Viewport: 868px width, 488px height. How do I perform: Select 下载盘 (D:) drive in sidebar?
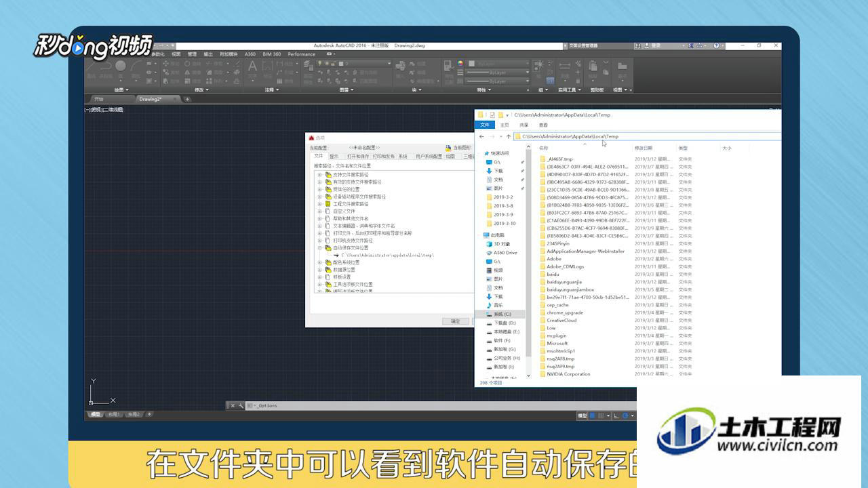coord(501,323)
